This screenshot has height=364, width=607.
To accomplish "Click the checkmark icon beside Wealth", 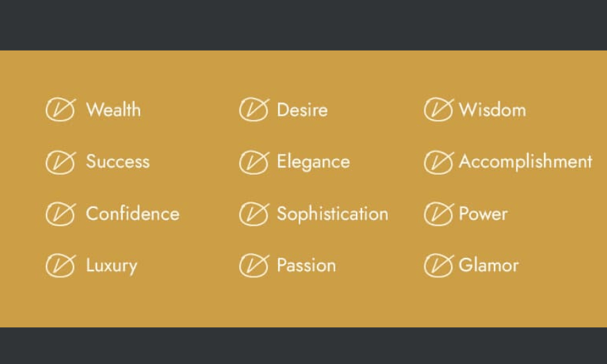I will [61, 110].
